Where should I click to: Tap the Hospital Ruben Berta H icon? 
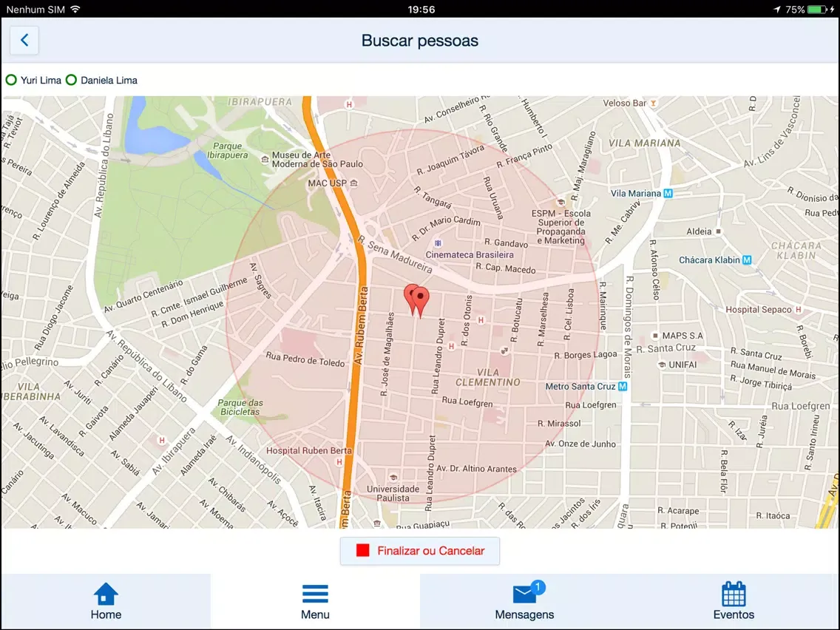(339, 462)
